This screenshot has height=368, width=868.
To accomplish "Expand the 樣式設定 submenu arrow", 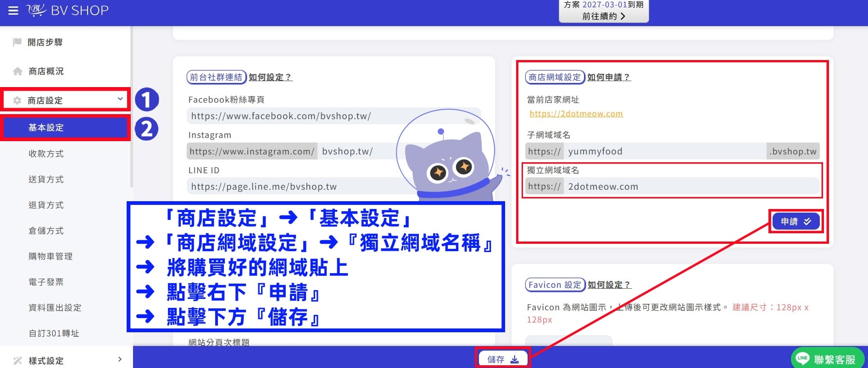I will point(120,359).
